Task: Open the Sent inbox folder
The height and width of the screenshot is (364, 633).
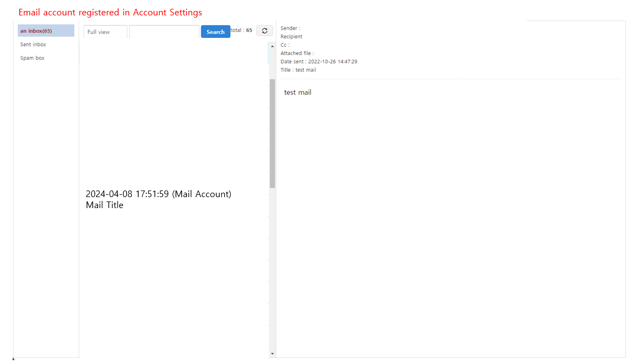Action: (33, 44)
